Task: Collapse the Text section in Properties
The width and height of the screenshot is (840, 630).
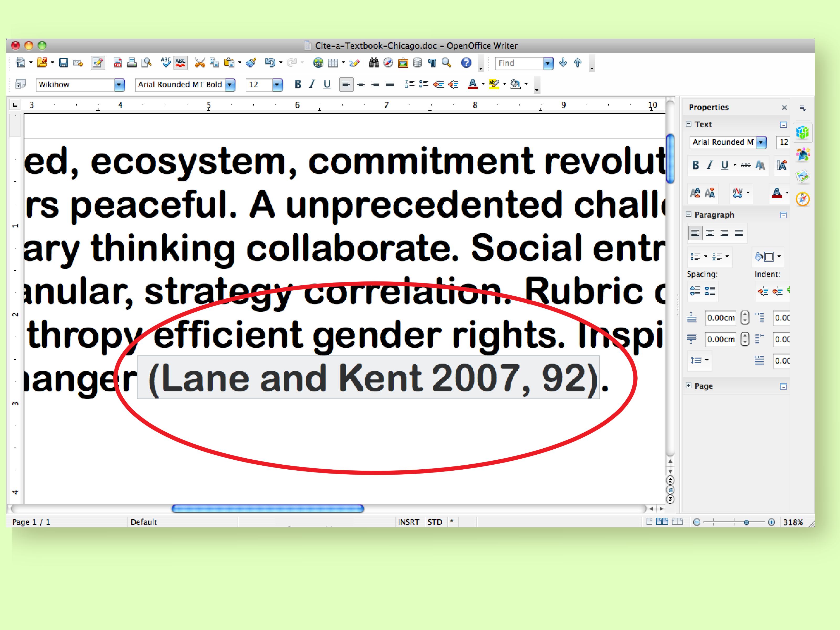Action: coord(689,124)
